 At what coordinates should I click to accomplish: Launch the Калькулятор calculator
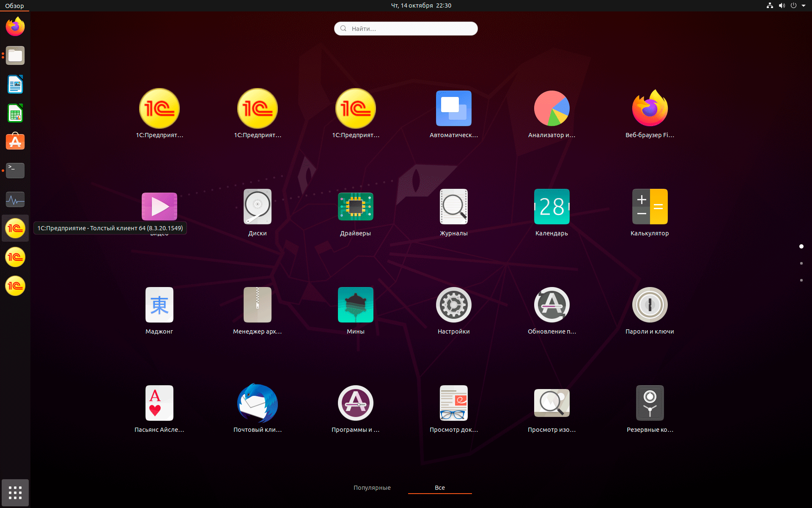point(650,207)
